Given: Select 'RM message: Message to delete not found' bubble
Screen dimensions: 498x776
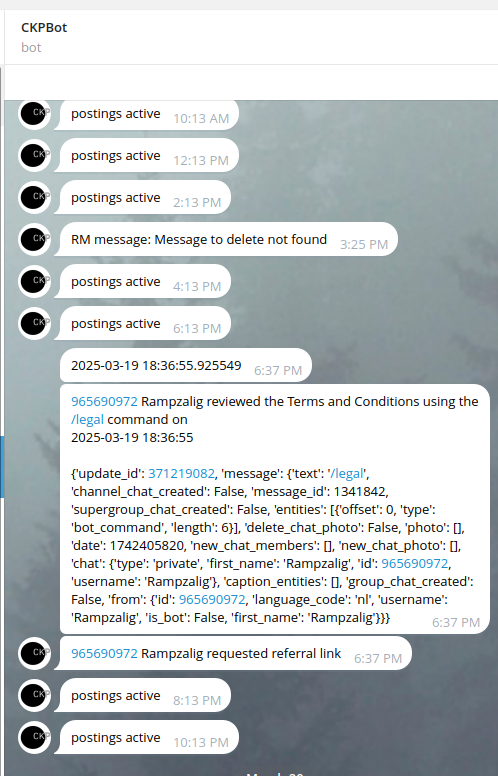Looking at the screenshot, I should pos(226,240).
